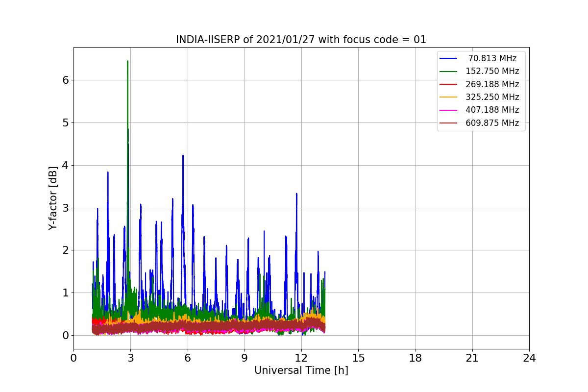Screen dimensions: 588x392
Task: Click x-axis tick label '9'
Action: coord(245,358)
